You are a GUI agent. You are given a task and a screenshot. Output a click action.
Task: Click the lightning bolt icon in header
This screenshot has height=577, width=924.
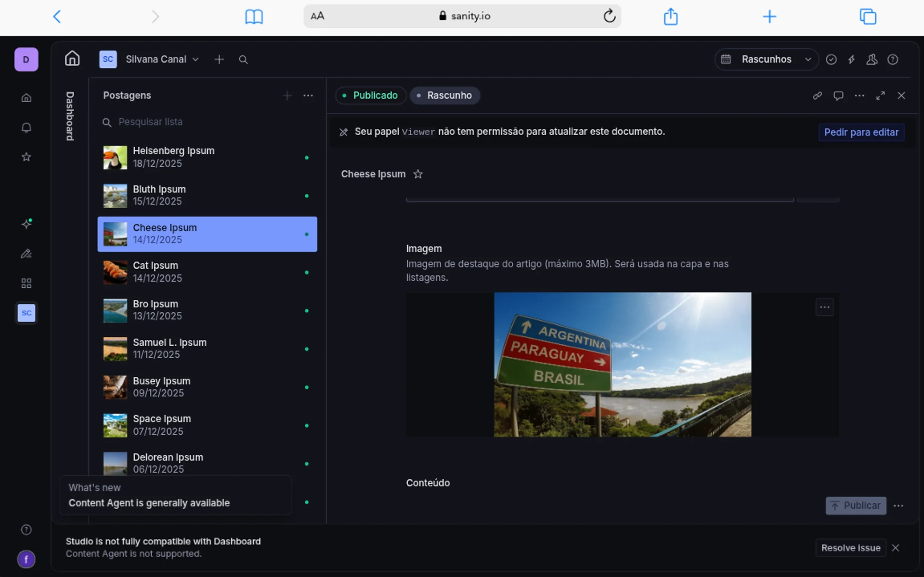[851, 59]
